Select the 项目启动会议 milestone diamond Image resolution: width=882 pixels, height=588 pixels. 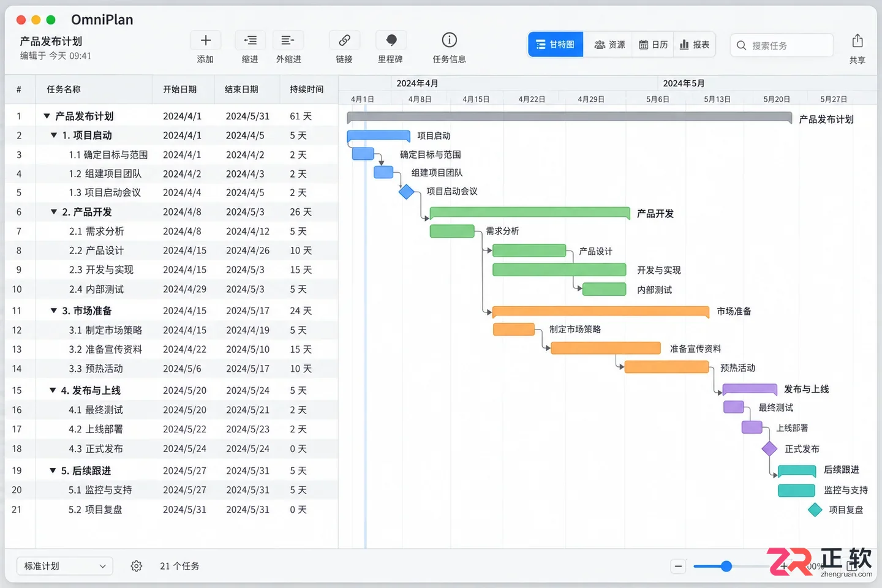[407, 192]
